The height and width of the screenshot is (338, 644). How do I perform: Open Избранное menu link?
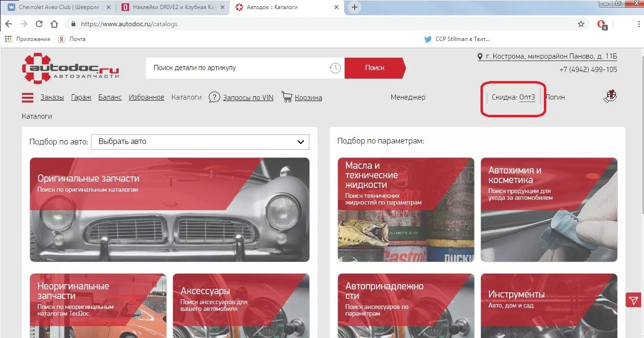click(146, 97)
